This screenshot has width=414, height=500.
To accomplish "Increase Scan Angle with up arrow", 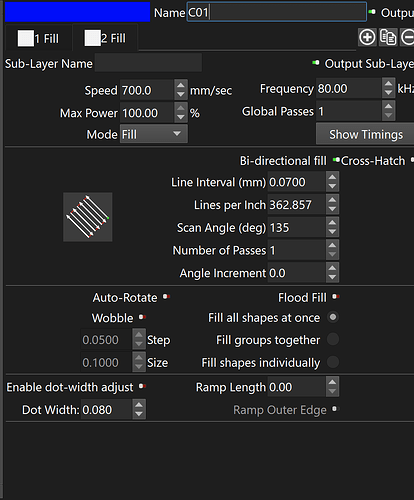I will point(332,222).
